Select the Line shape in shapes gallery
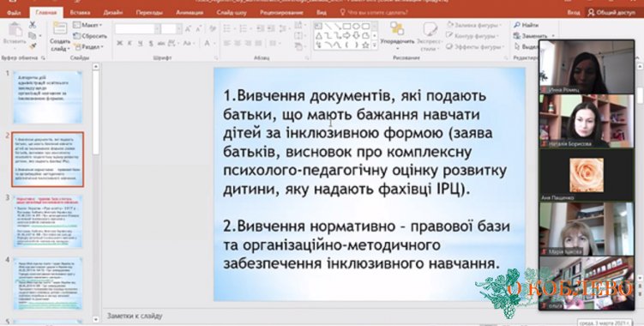 click(x=328, y=27)
